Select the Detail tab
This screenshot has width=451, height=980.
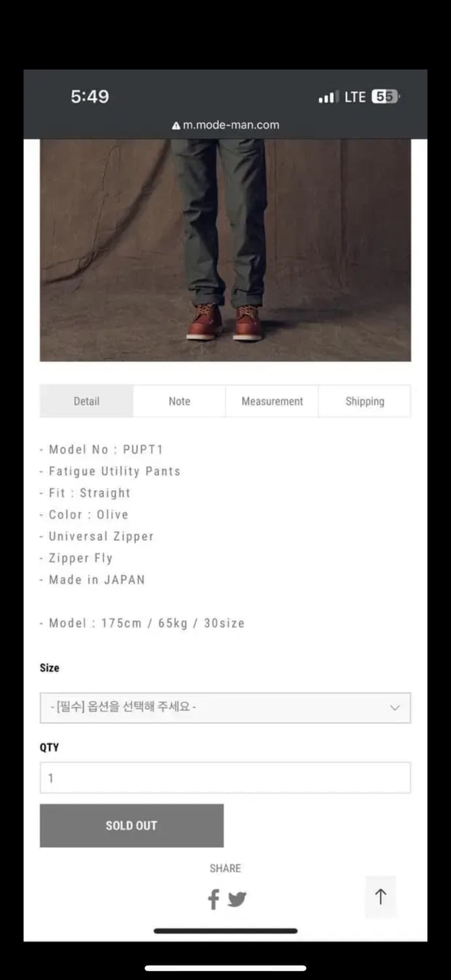(86, 401)
